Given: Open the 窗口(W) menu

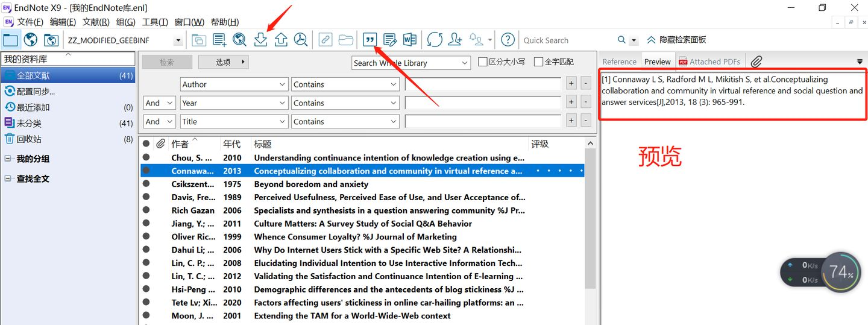Looking at the screenshot, I should click(x=189, y=22).
